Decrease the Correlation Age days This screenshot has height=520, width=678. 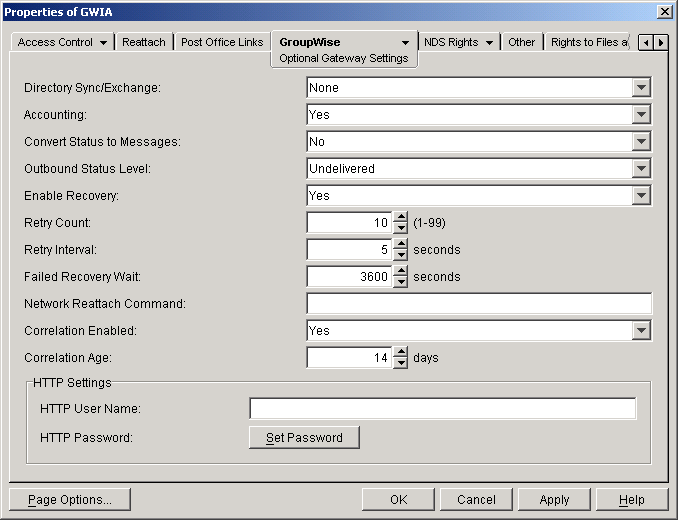tap(401, 363)
